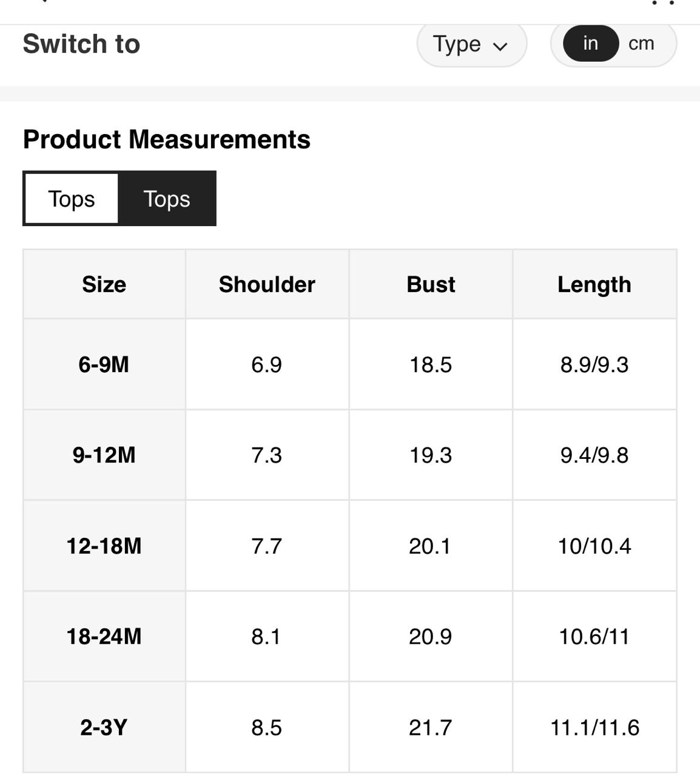Click the Product Measurements heading
The height and width of the screenshot is (776, 700).
click(167, 139)
